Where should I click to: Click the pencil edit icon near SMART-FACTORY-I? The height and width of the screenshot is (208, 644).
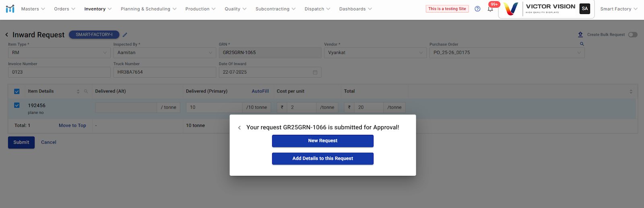pyautogui.click(x=125, y=35)
